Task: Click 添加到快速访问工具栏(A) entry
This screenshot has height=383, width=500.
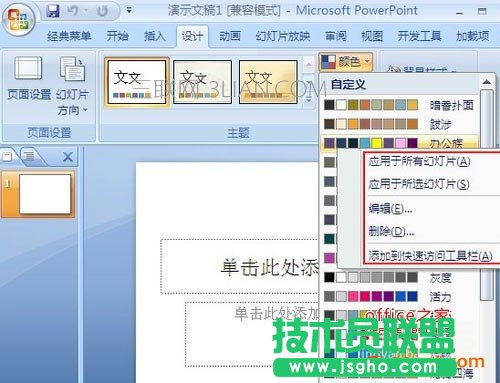Action: [430, 256]
